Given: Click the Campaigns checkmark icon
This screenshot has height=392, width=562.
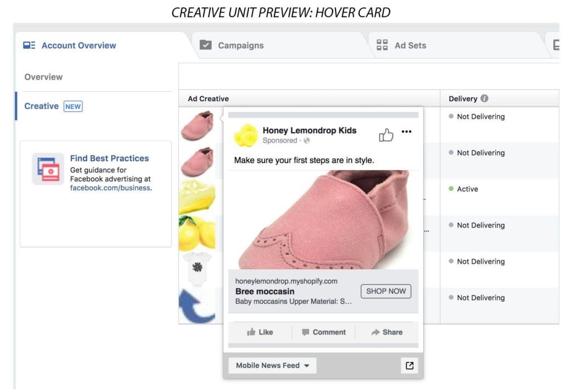Looking at the screenshot, I should [x=205, y=45].
